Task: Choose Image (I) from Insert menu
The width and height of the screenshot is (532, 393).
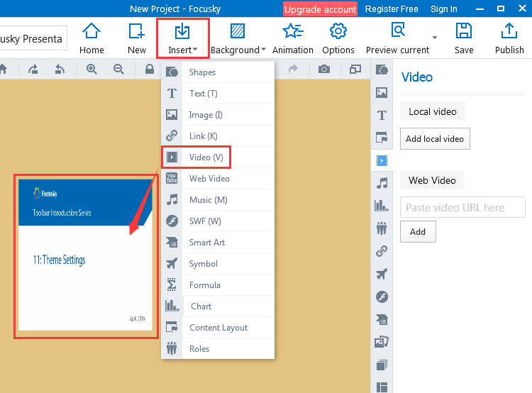Action: pos(218,115)
